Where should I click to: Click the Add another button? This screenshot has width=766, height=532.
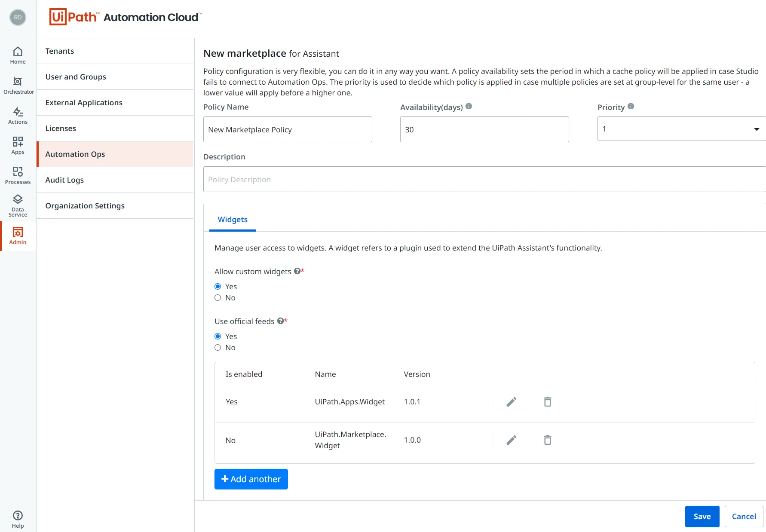[251, 479]
